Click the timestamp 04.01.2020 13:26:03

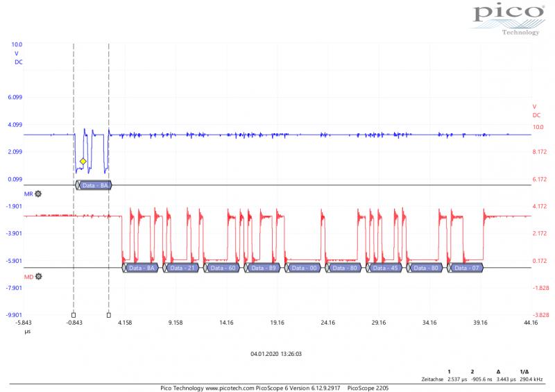(276, 354)
